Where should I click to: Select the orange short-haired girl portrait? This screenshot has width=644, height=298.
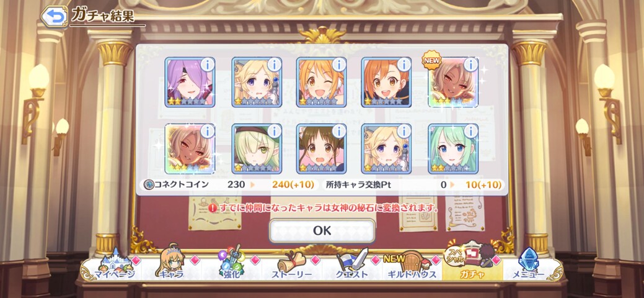tap(386, 82)
